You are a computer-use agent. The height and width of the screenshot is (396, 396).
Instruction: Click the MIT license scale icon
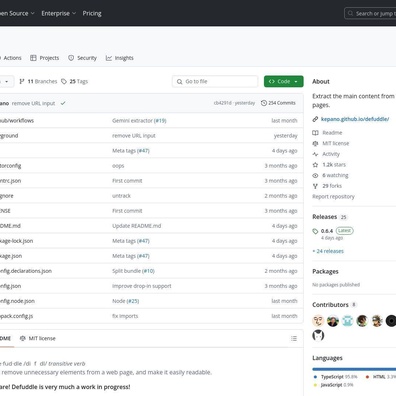(315, 143)
